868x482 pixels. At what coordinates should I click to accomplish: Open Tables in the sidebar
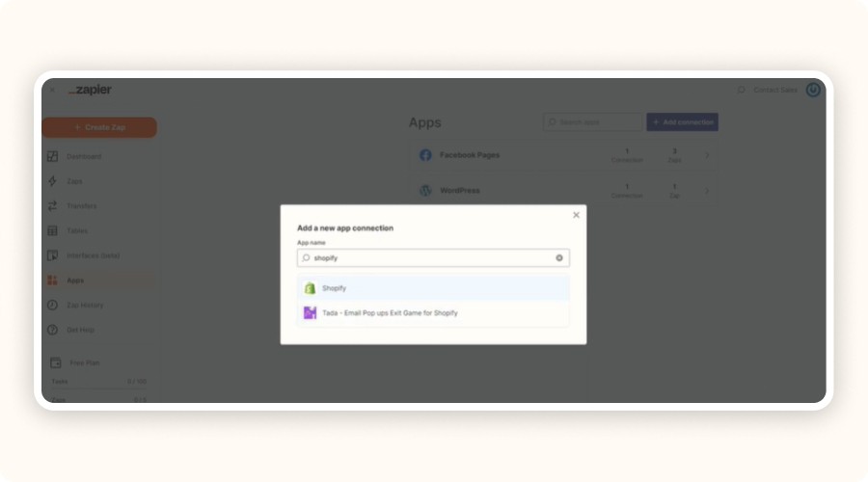coord(77,230)
